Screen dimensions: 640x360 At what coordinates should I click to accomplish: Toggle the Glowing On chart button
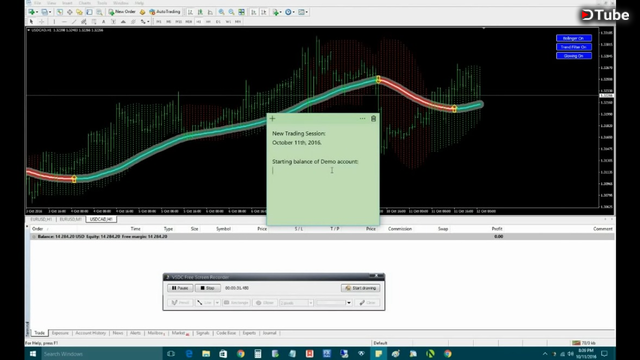click(x=574, y=56)
